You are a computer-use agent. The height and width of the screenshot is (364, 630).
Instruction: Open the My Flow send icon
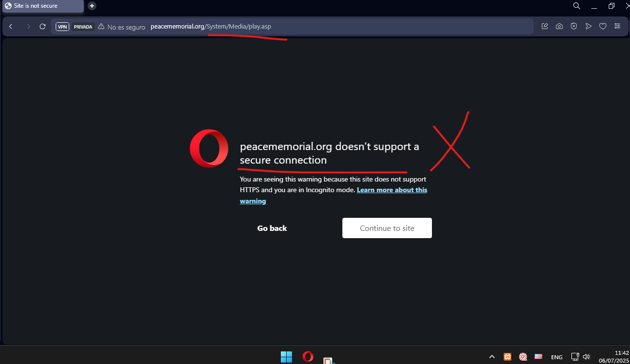[x=588, y=27]
